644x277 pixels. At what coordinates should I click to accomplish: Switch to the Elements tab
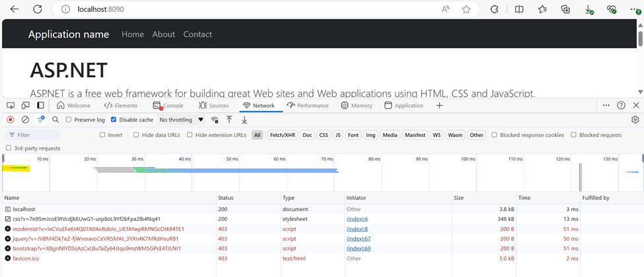click(x=121, y=106)
